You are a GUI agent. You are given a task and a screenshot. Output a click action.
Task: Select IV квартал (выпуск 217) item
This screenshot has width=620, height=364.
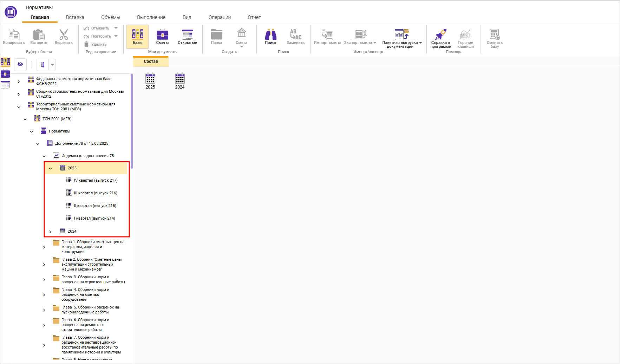click(96, 181)
